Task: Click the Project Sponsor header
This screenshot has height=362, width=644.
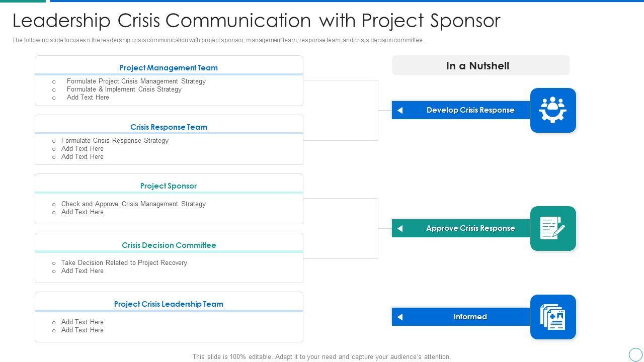Action: [x=169, y=186]
